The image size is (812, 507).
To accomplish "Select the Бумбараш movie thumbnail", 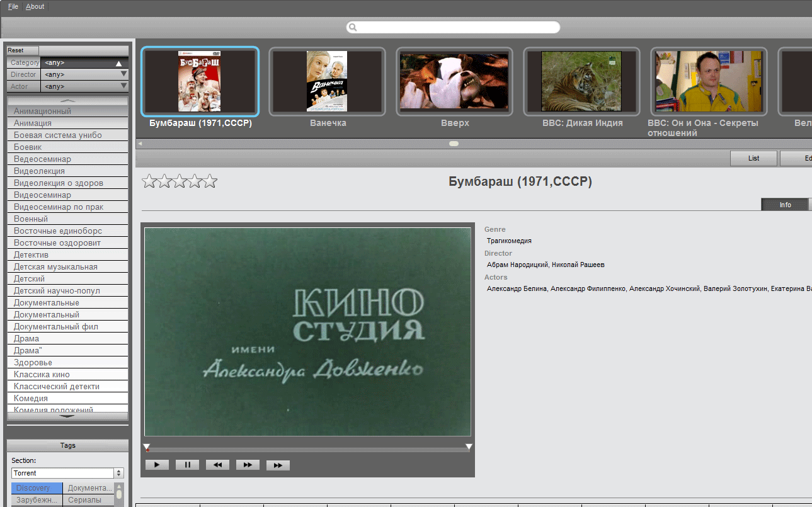I will (x=200, y=81).
